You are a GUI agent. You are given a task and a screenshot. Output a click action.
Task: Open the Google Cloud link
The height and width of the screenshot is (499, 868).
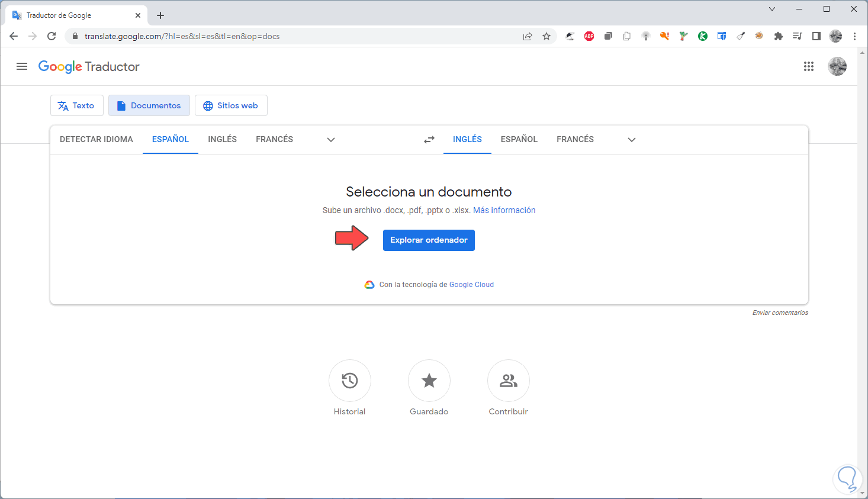(x=471, y=285)
